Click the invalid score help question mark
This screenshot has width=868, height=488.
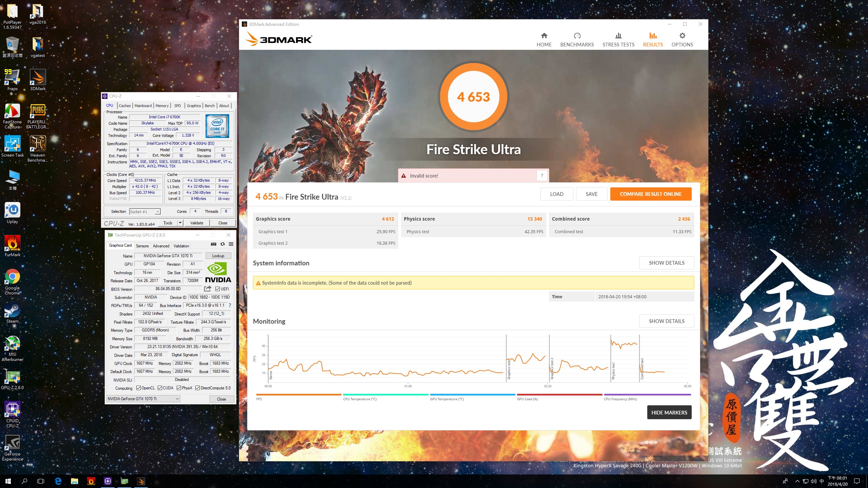(x=542, y=176)
